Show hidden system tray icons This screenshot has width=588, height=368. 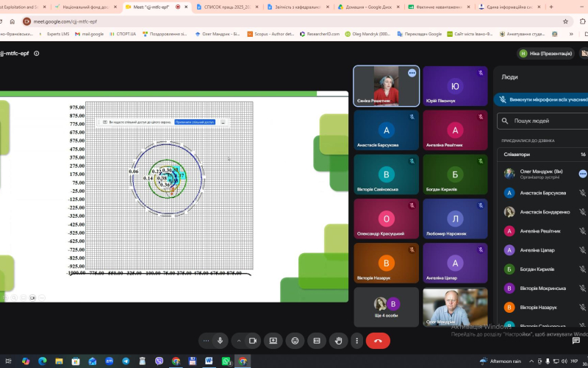(531, 361)
